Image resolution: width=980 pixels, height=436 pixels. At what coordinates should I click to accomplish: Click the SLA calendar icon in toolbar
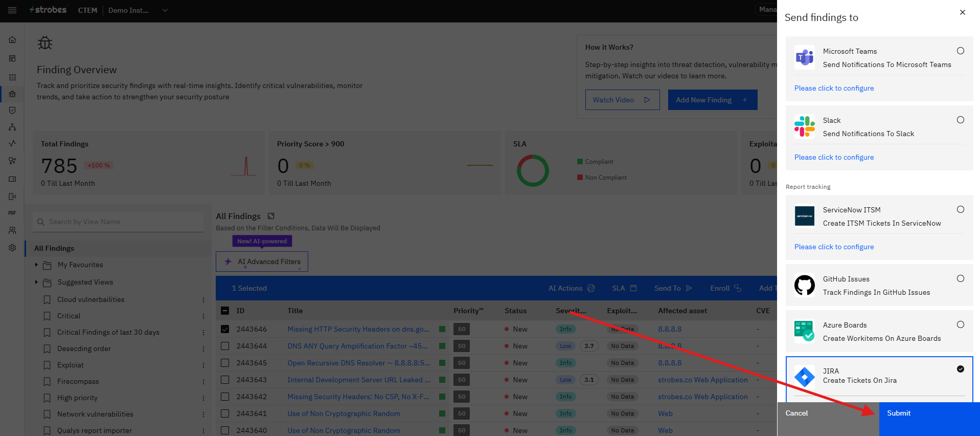coord(633,288)
